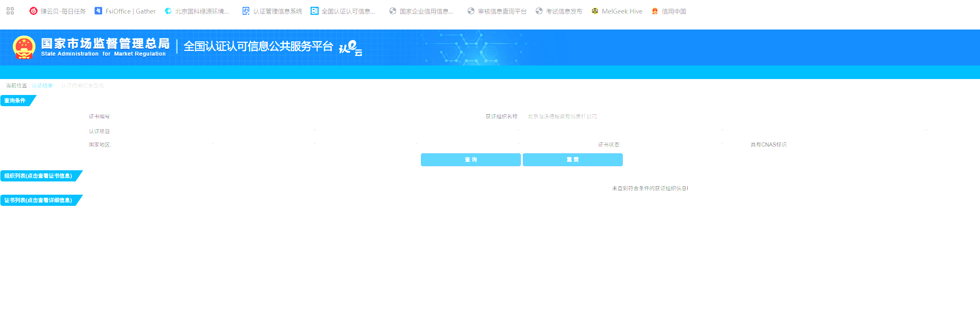Open the fourth 国家地区 dropdown arrow

(518, 143)
